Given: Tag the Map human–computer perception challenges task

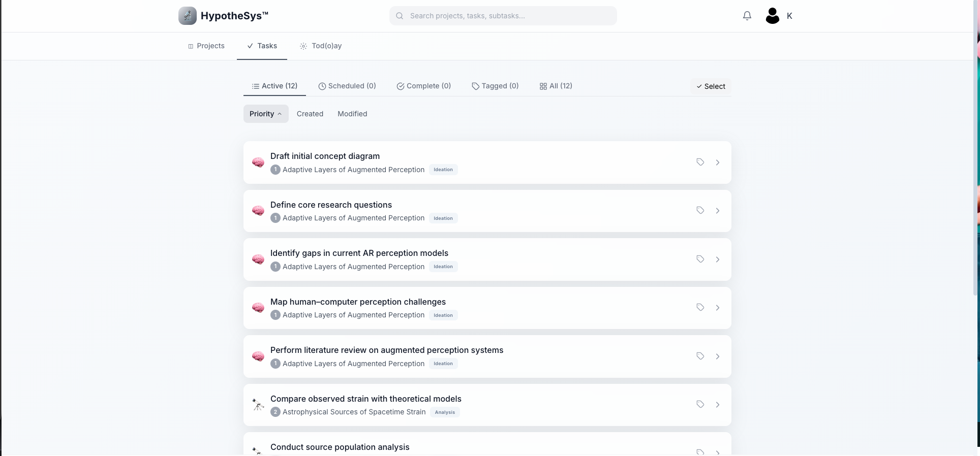Looking at the screenshot, I should pyautogui.click(x=700, y=307).
